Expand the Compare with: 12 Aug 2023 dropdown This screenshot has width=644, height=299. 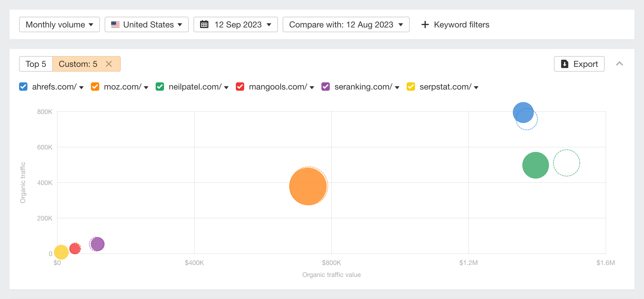346,24
